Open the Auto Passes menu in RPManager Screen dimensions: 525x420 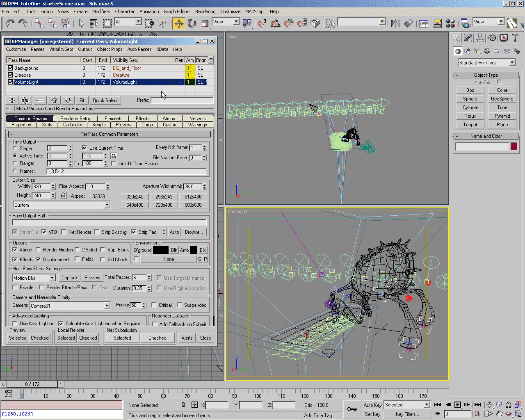pyautogui.click(x=139, y=49)
